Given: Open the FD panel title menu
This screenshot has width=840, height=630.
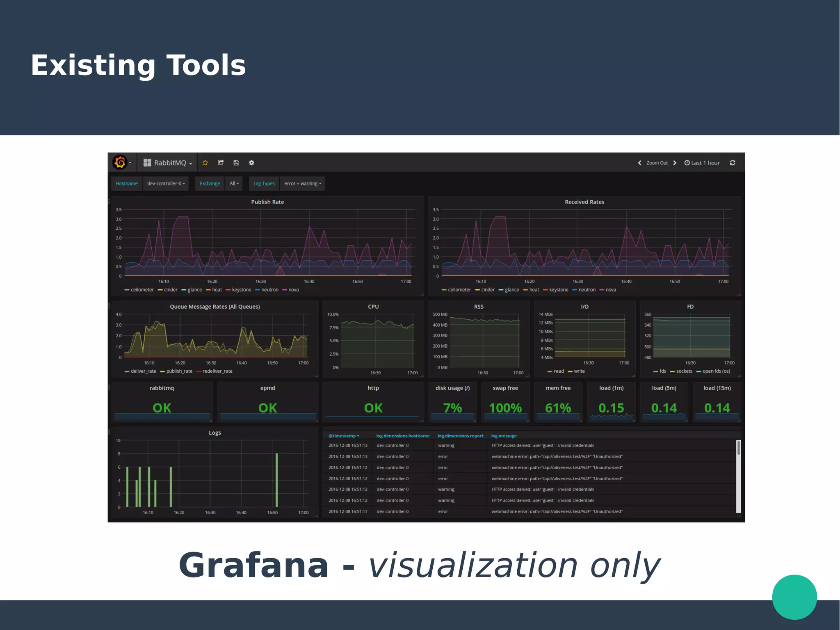Looking at the screenshot, I should tap(690, 307).
